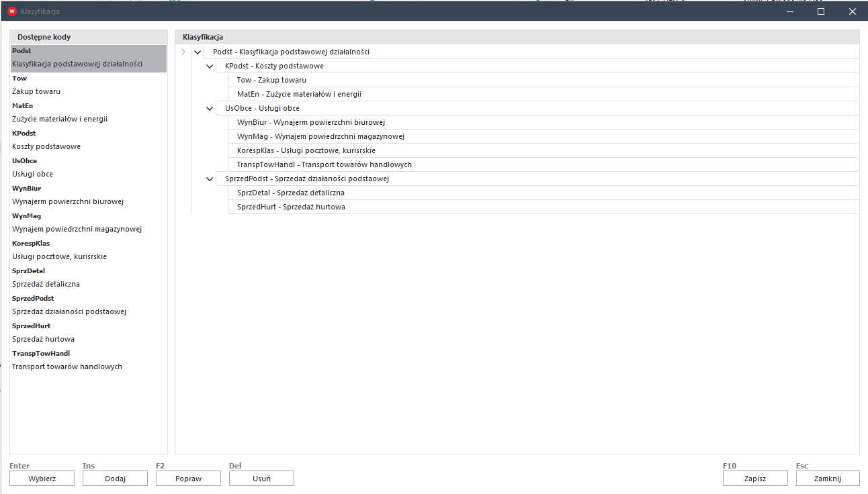
Task: Collapse the UsObce - Usługi obce branch
Action: (210, 108)
